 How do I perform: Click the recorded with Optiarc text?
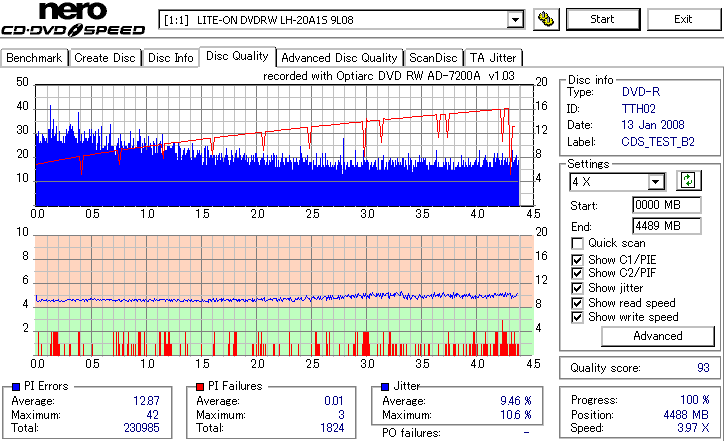pyautogui.click(x=389, y=76)
